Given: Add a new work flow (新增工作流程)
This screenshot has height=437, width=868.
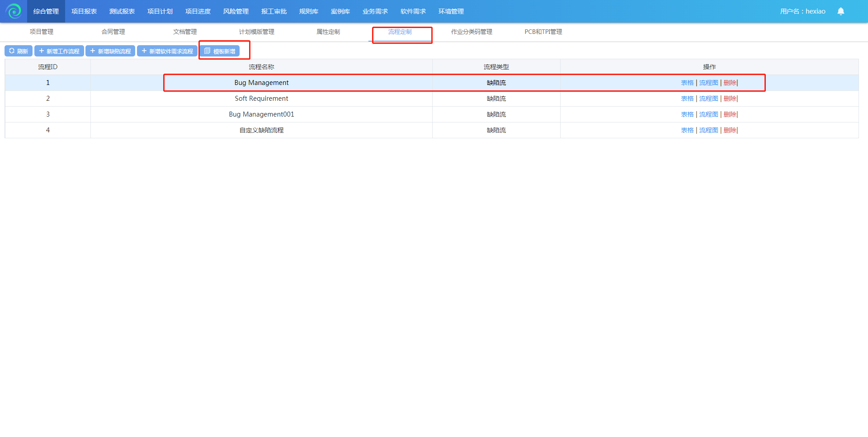Looking at the screenshot, I should [x=59, y=51].
